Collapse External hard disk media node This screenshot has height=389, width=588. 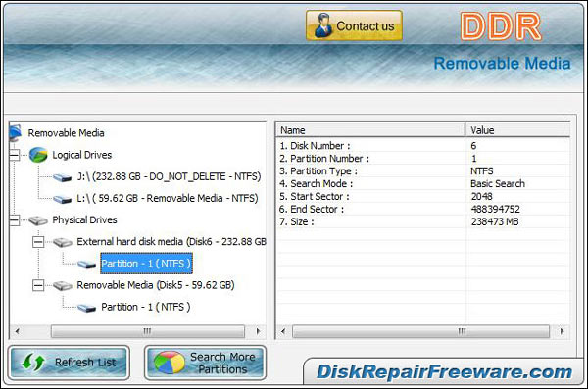coord(38,242)
